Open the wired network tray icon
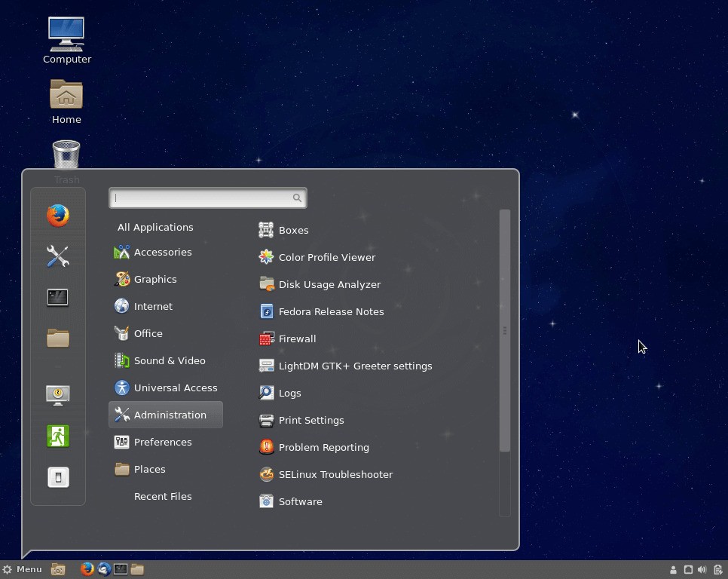 (x=688, y=570)
